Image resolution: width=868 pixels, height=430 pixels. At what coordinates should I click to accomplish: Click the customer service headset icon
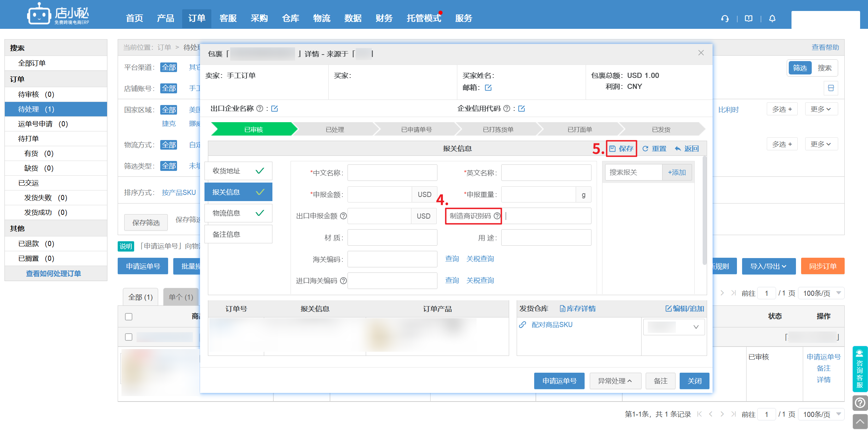click(x=725, y=19)
